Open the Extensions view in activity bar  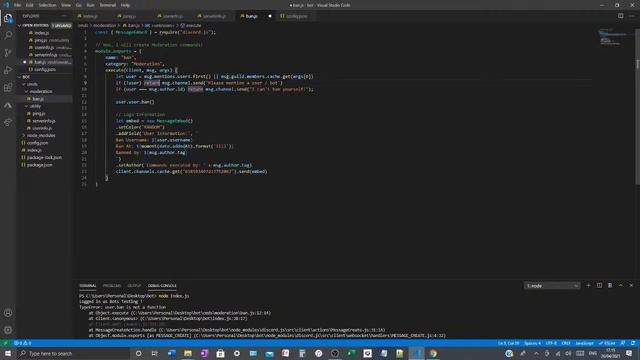(x=8, y=87)
